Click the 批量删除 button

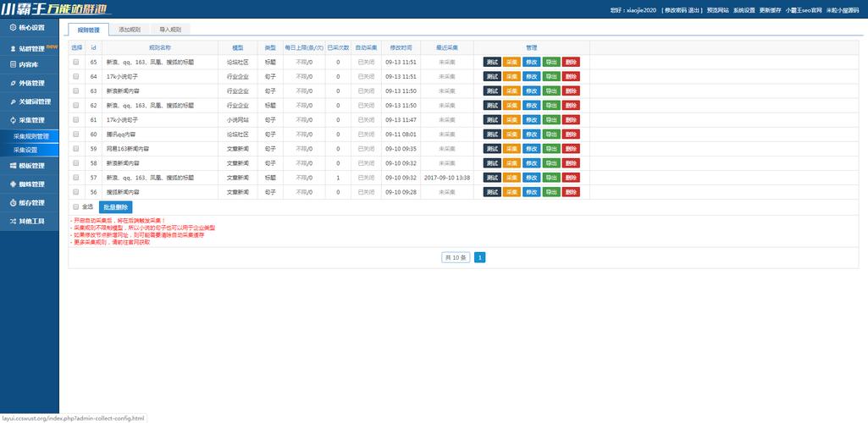pos(116,207)
